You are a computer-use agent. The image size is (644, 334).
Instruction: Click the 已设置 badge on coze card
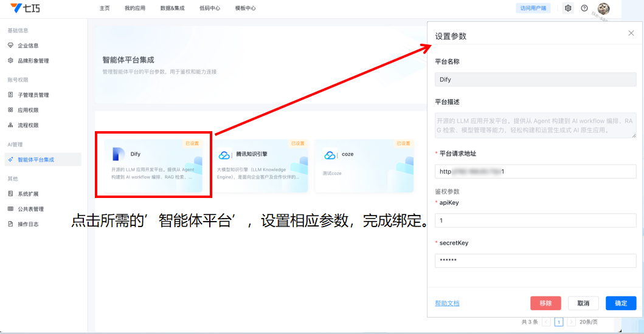coord(403,143)
